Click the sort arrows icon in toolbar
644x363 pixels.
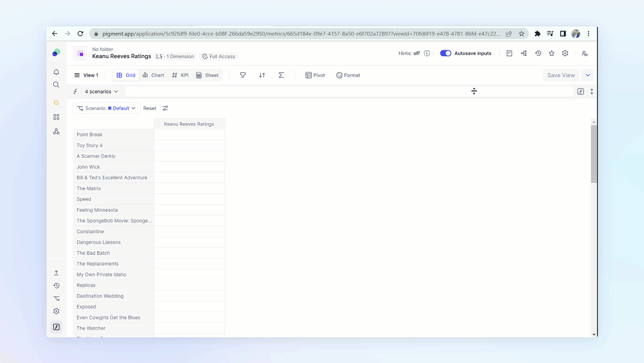click(262, 75)
